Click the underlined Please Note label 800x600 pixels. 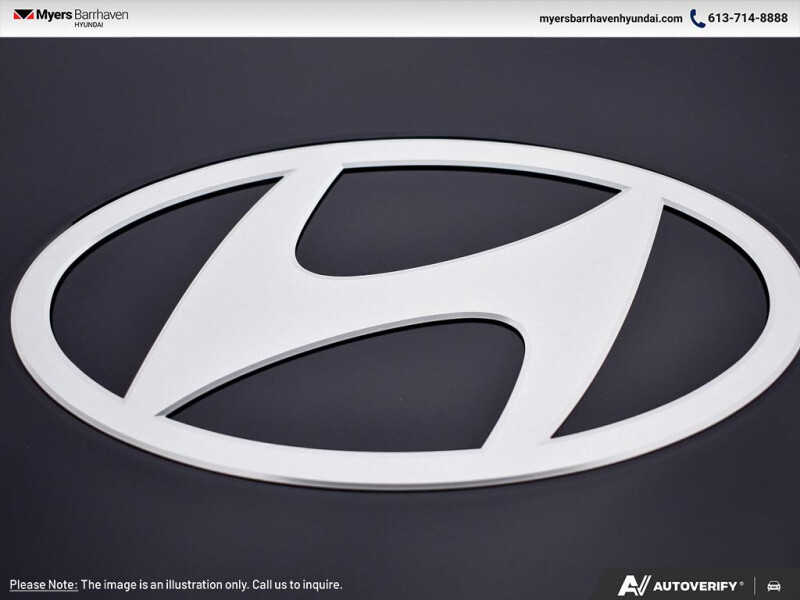pos(43,584)
